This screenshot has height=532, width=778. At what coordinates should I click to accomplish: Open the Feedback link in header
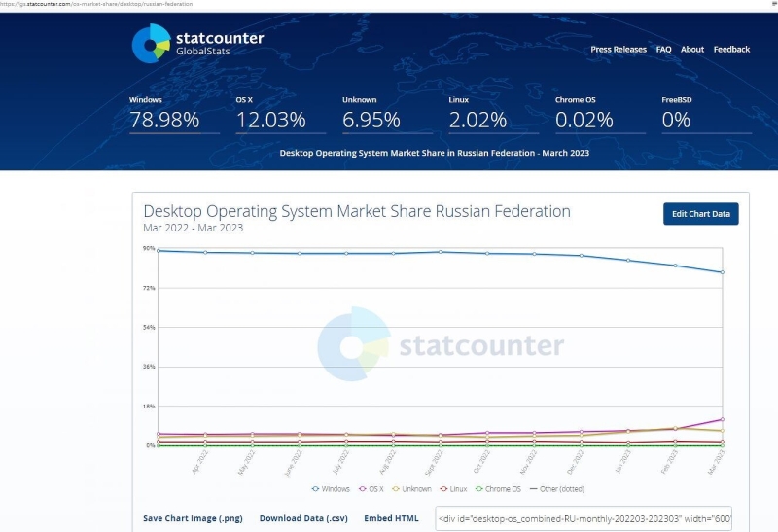point(731,50)
